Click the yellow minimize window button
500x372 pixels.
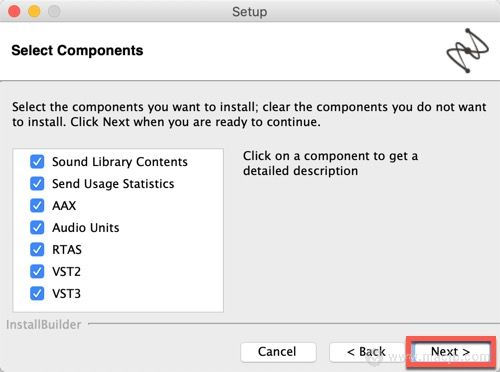coord(34,11)
